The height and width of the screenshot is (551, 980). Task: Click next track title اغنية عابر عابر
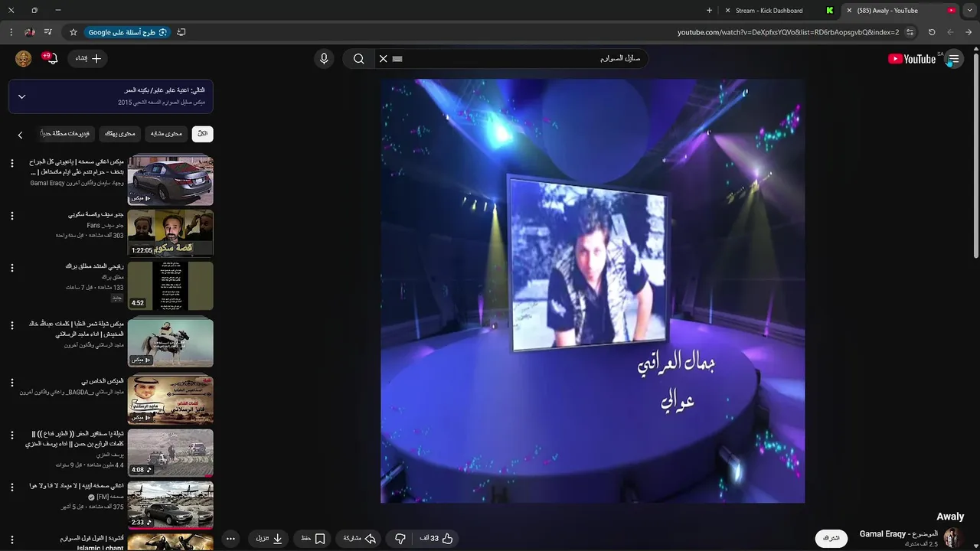[x=166, y=90]
